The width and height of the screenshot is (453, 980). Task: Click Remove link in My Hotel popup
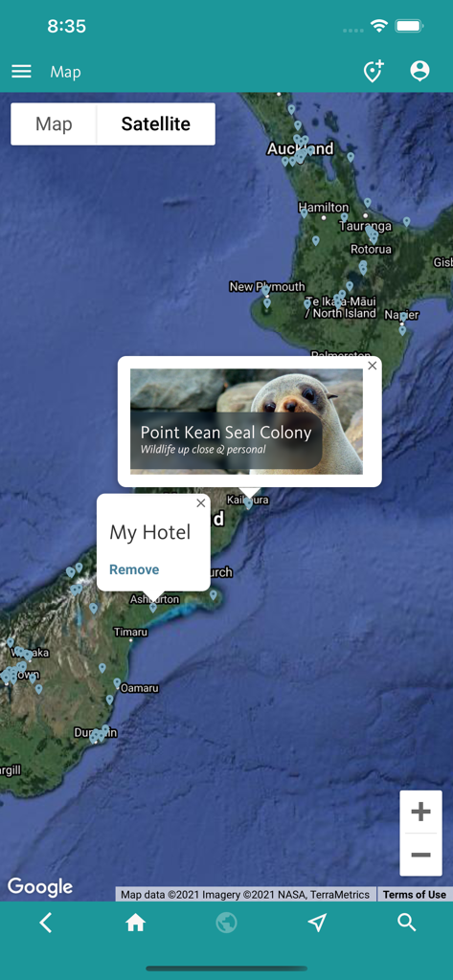tap(134, 569)
